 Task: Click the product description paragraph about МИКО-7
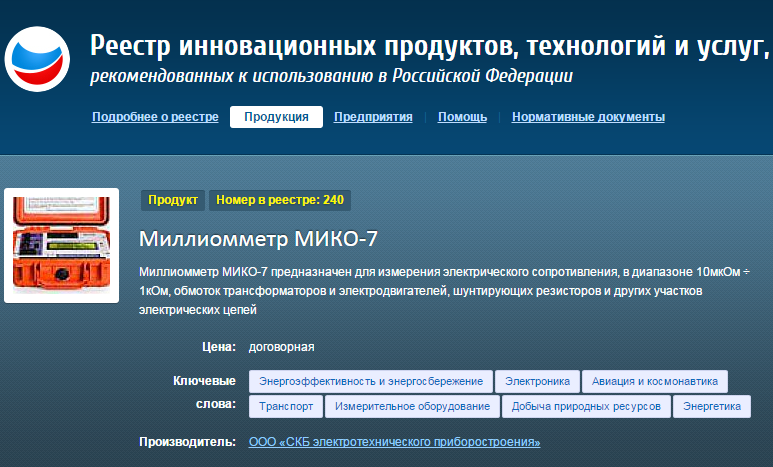[x=445, y=291]
